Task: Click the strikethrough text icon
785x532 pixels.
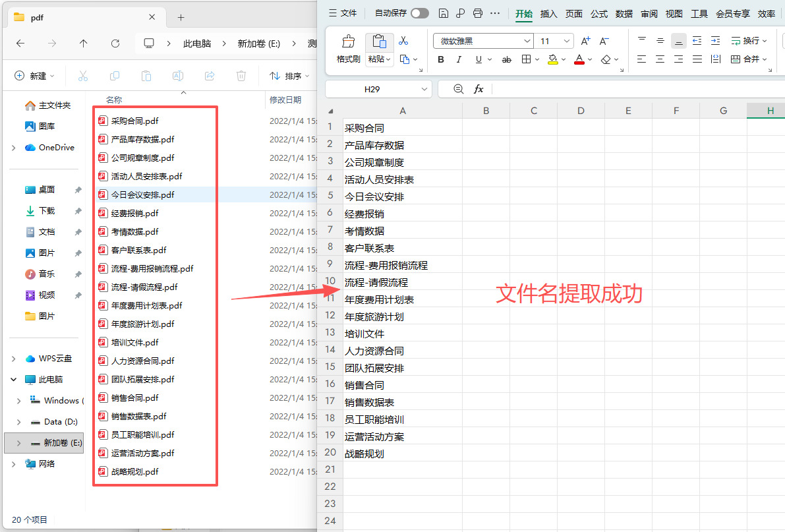Action: (x=507, y=59)
